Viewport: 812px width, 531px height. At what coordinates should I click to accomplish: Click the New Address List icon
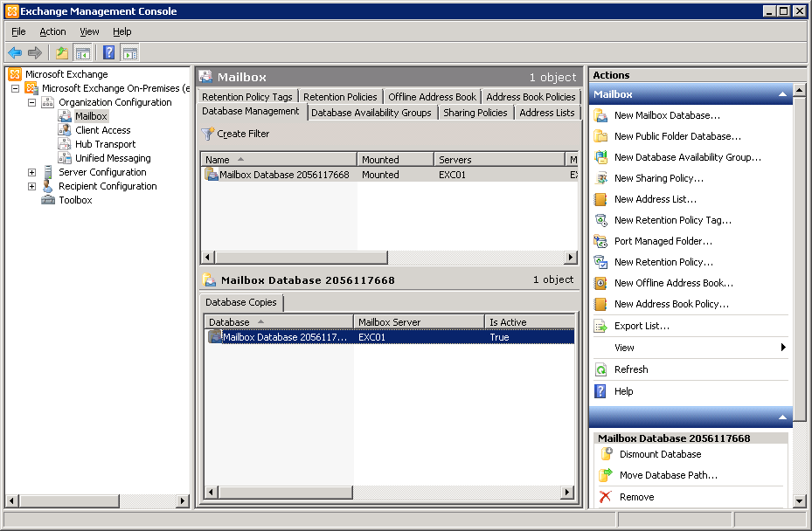(x=600, y=199)
